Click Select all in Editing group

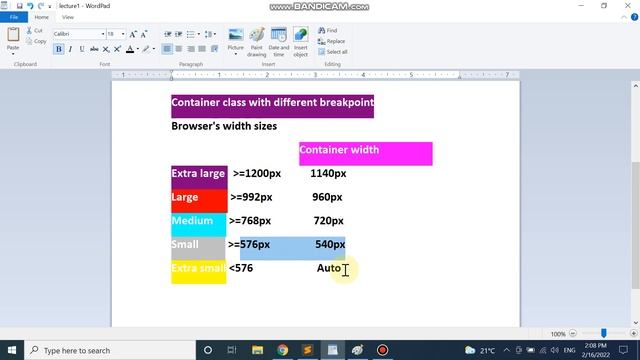click(333, 52)
